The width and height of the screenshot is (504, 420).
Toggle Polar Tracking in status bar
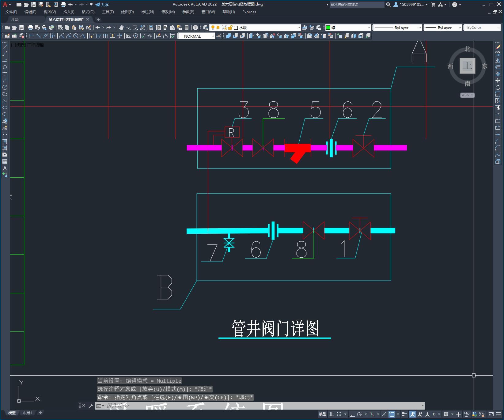tap(360, 414)
